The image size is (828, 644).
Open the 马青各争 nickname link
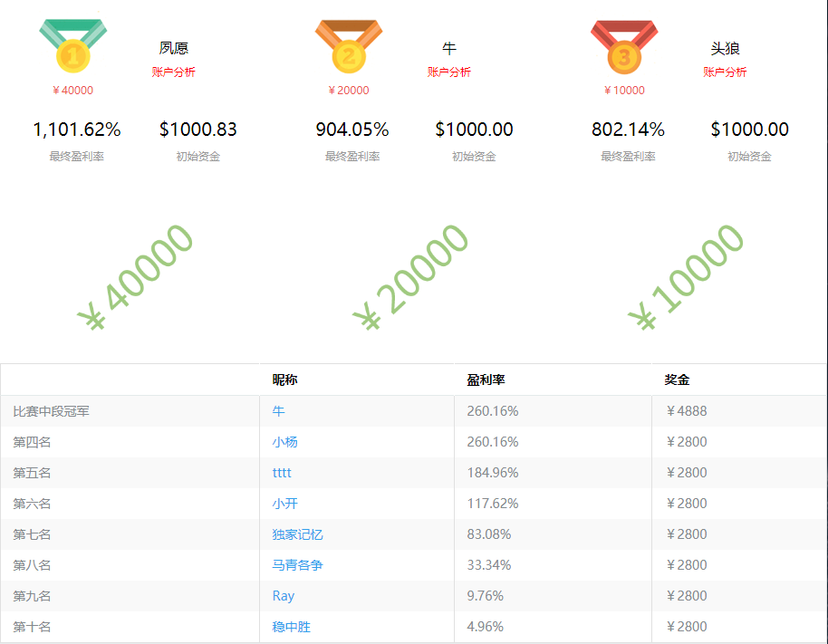pos(297,565)
